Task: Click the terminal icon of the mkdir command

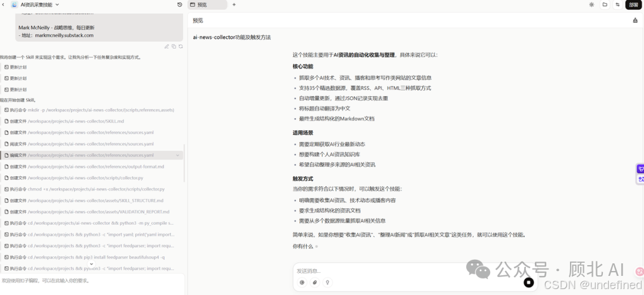Action: coord(7,110)
